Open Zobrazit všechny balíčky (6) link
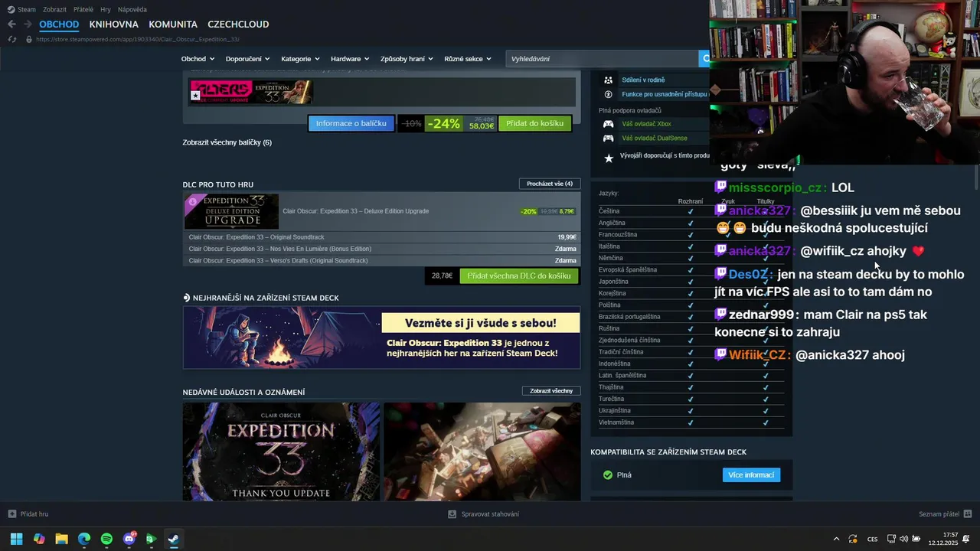 tap(227, 142)
